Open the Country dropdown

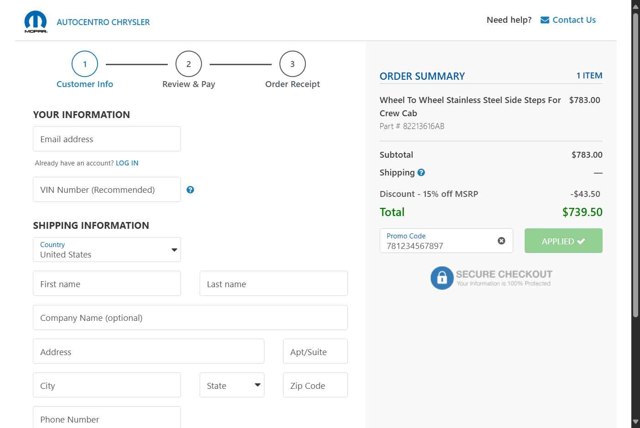pos(107,249)
